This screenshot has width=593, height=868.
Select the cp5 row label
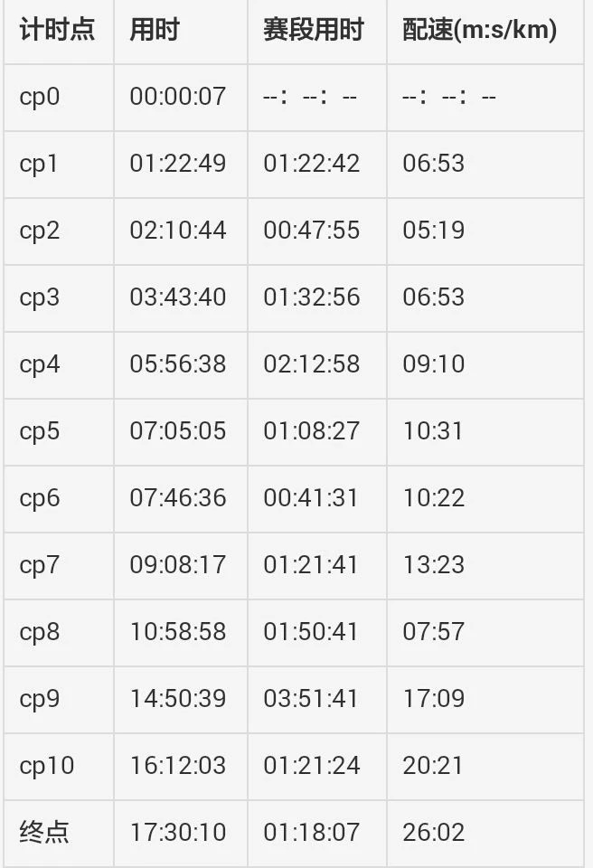click(39, 431)
